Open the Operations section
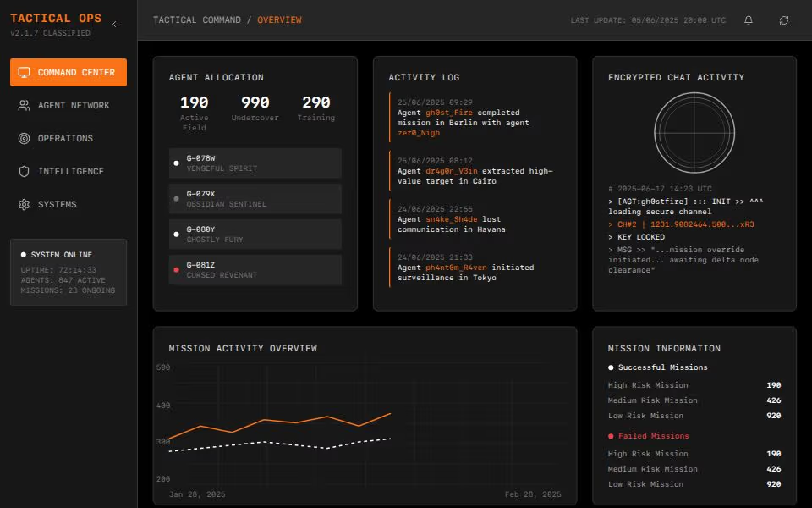The image size is (812, 508). click(69, 138)
